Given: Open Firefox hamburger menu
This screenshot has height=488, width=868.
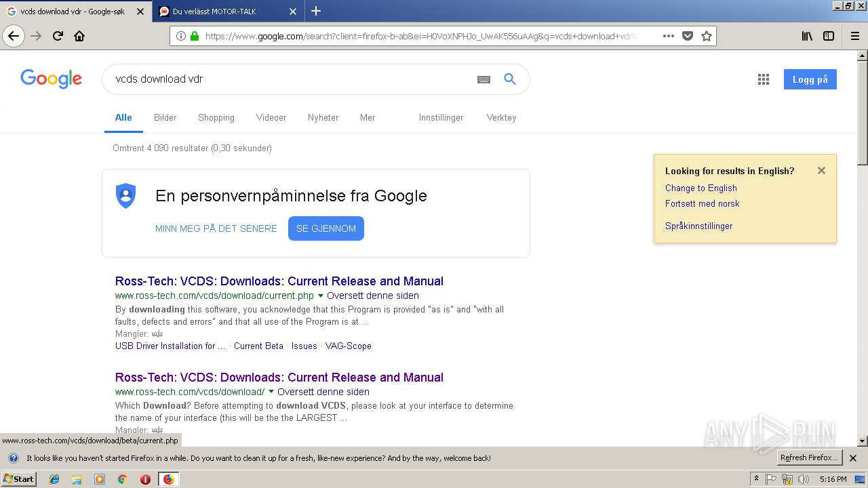Looking at the screenshot, I should tap(854, 36).
